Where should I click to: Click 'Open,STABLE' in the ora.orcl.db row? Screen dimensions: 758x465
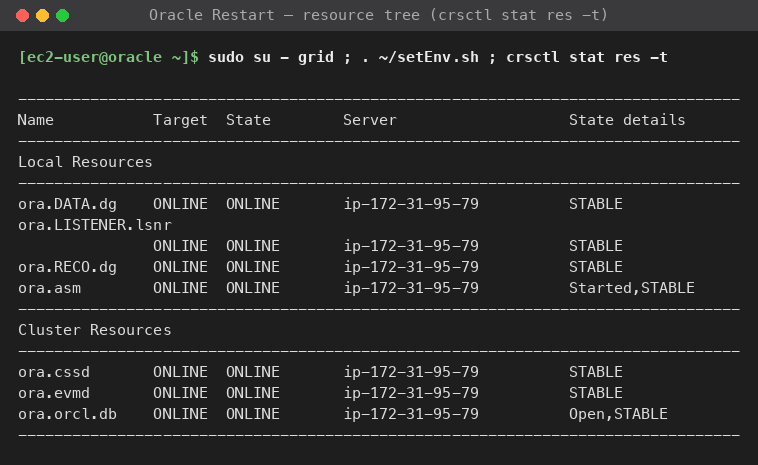click(618, 414)
